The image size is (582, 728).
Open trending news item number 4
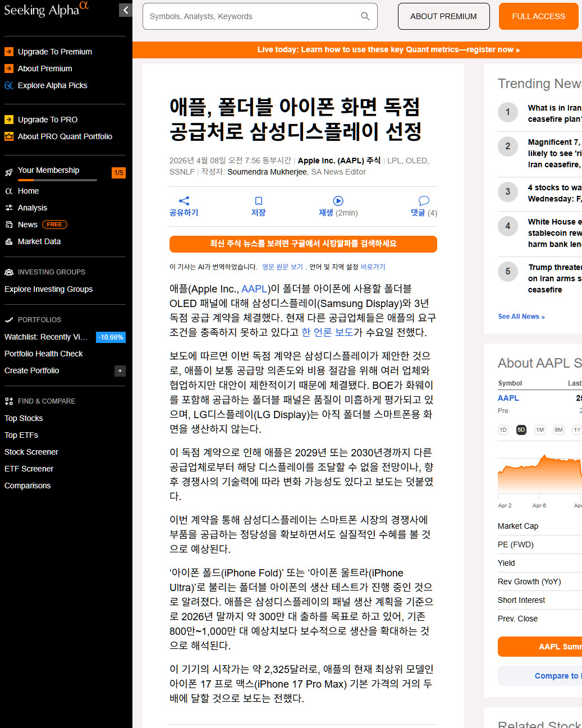540,233
